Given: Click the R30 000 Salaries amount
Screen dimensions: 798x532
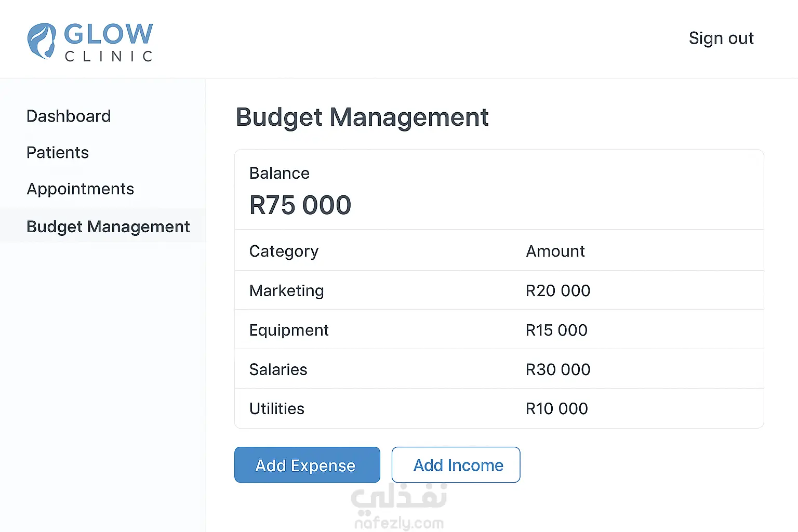Looking at the screenshot, I should 558,369.
